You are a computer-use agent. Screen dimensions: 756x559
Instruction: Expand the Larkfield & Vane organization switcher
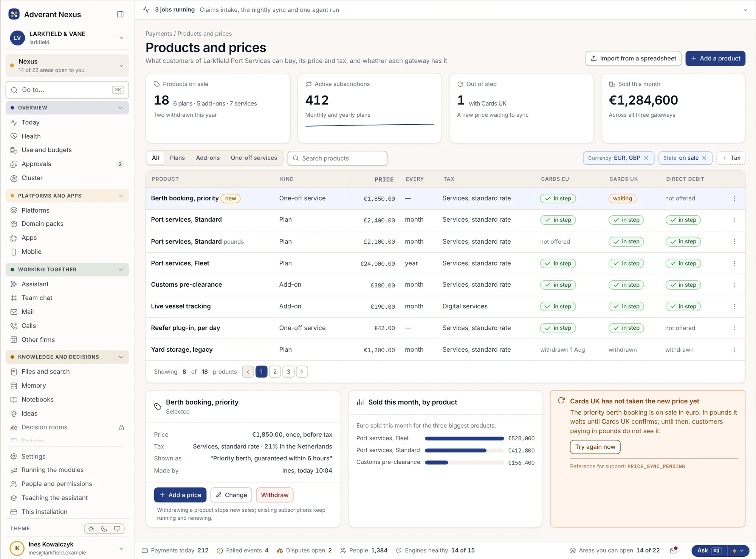67,38
